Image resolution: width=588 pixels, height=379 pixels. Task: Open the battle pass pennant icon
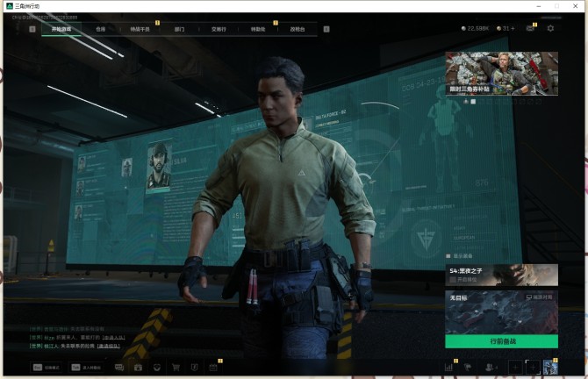click(194, 367)
